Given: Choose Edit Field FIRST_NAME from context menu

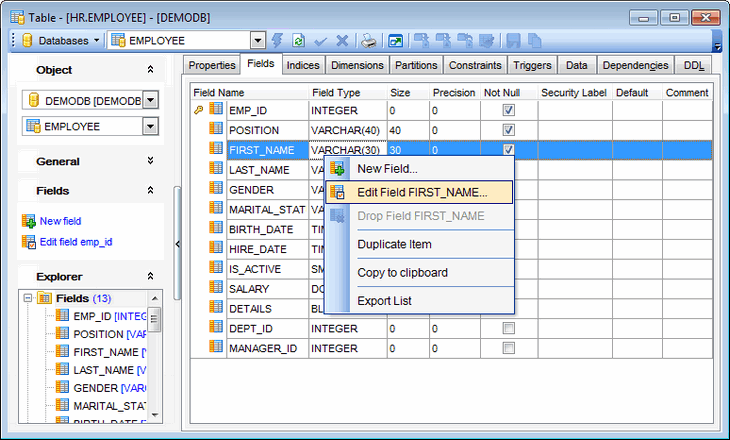Looking at the screenshot, I should coord(421,192).
